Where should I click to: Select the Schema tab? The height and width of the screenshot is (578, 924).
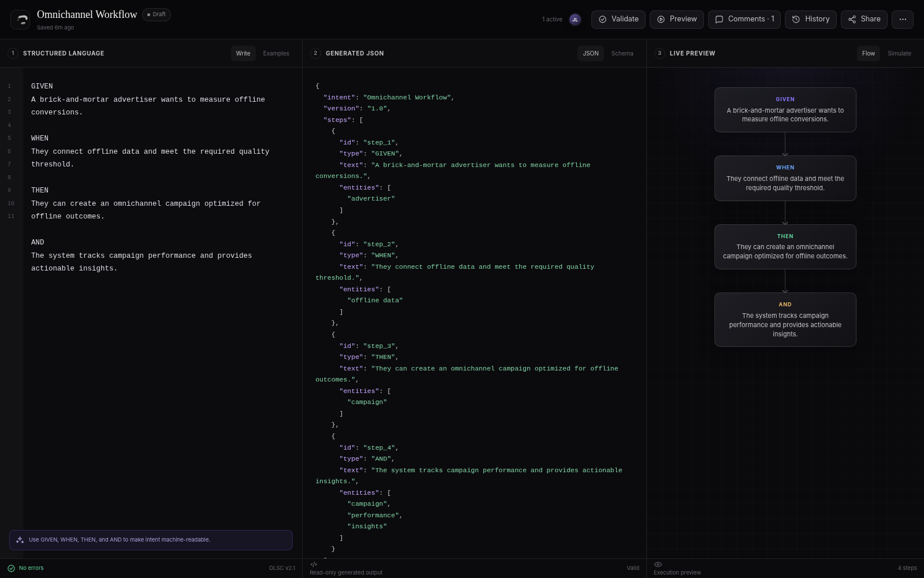[x=623, y=53]
